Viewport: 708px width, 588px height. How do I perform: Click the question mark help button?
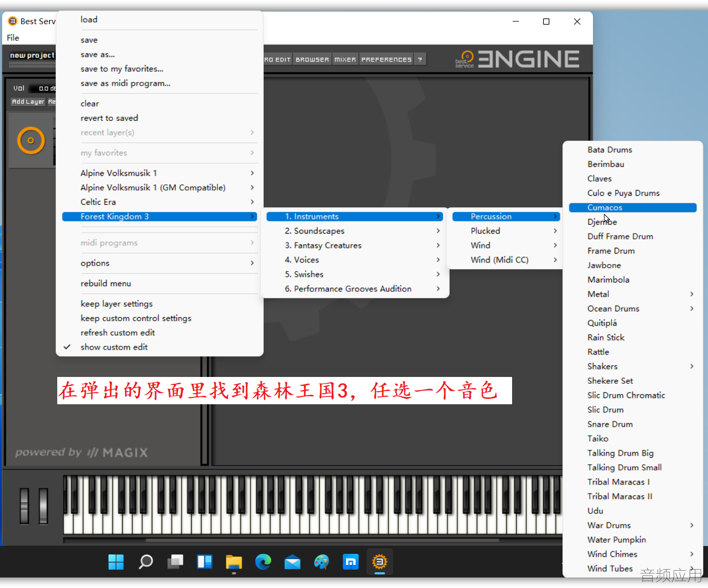coord(420,59)
